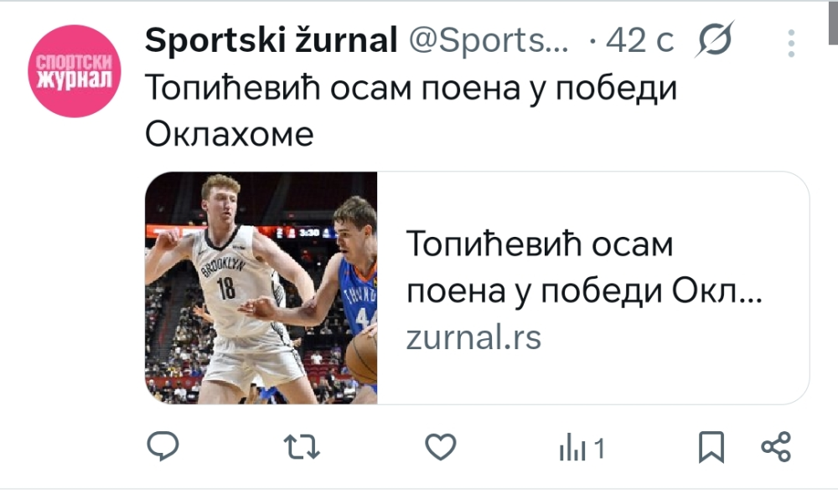Bookmark this post
The height and width of the screenshot is (504, 838).
(x=711, y=447)
